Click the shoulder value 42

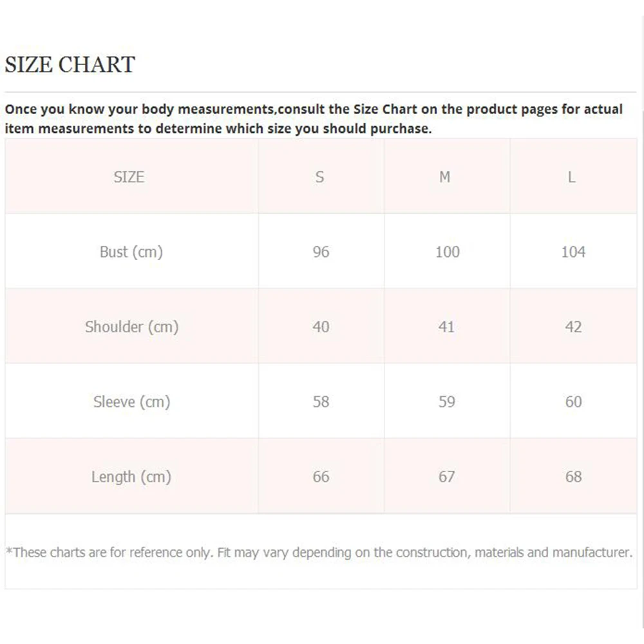click(x=573, y=327)
